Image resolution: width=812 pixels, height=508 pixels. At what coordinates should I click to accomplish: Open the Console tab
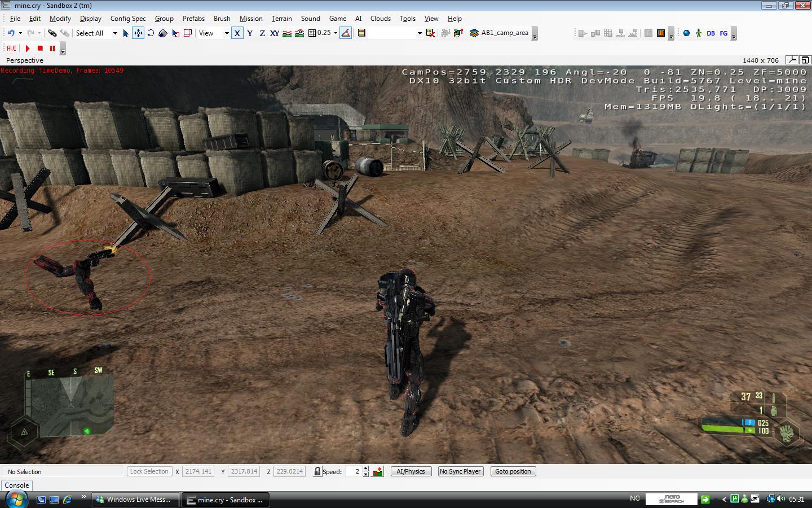(17, 485)
